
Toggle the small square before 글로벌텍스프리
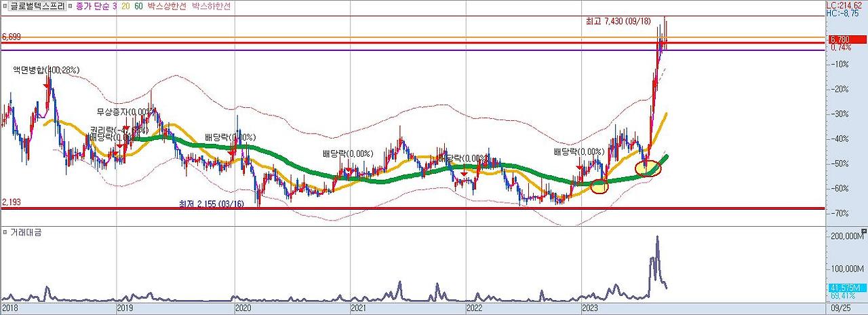pyautogui.click(x=5, y=5)
